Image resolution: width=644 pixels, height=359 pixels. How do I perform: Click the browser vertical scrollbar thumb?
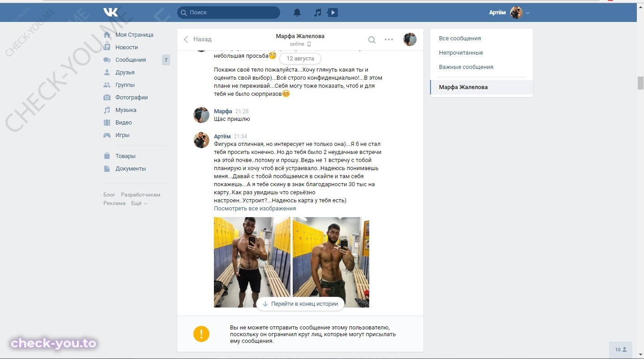coord(640,83)
